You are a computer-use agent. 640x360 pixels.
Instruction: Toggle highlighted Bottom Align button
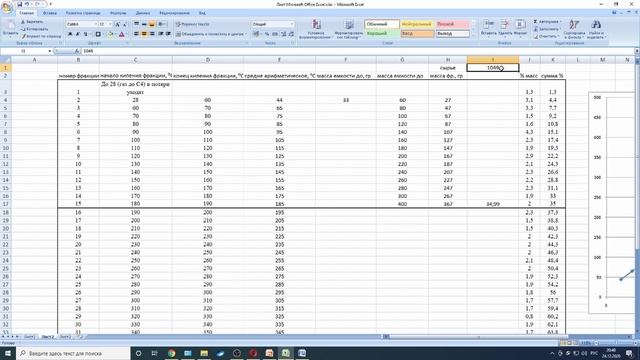click(x=152, y=24)
